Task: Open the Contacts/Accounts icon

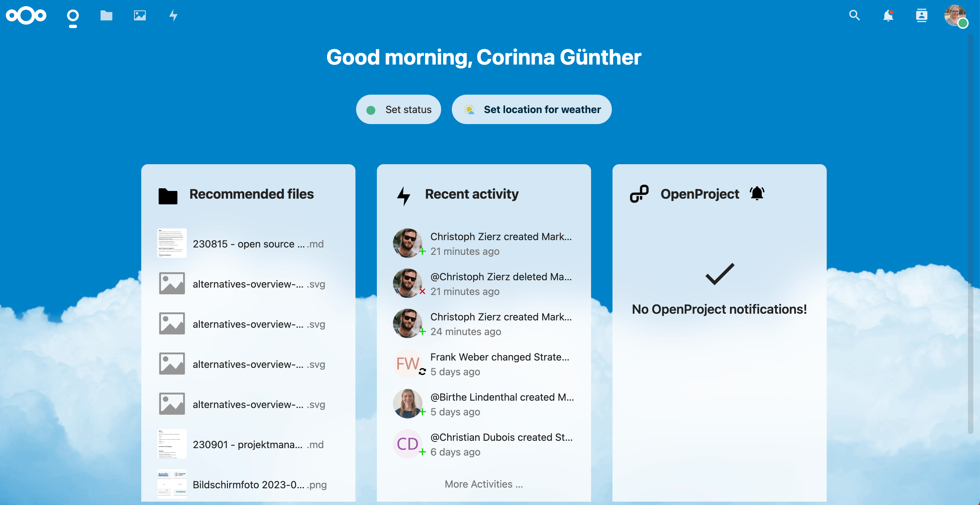Action: pos(921,15)
